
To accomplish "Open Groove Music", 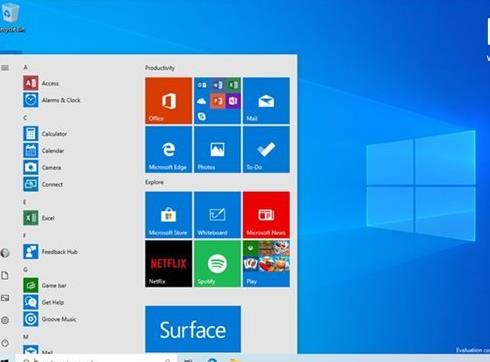I will point(50,319).
